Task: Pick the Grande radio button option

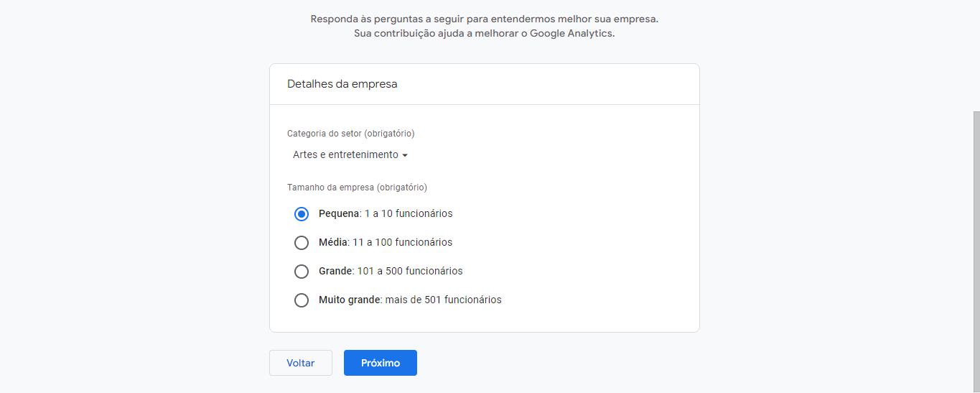Action: (x=302, y=271)
